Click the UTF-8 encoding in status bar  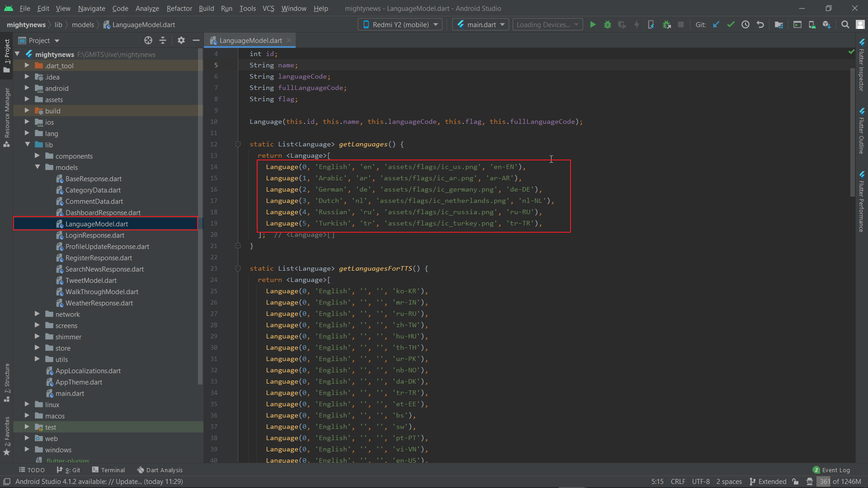(x=701, y=482)
